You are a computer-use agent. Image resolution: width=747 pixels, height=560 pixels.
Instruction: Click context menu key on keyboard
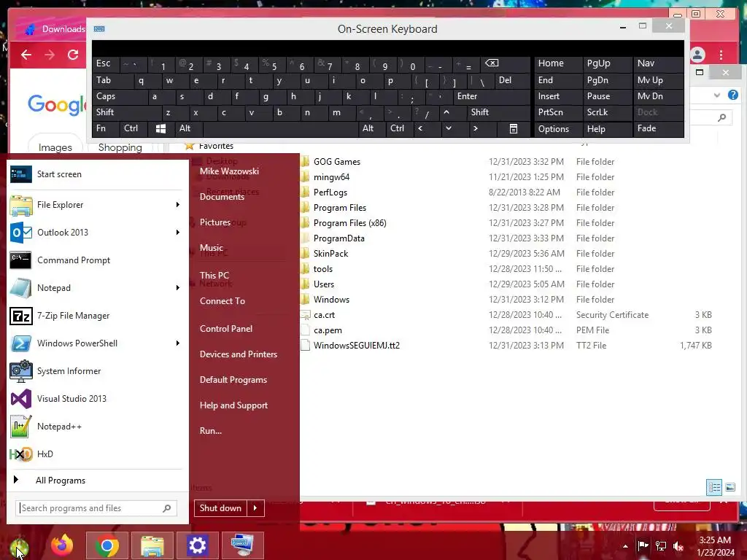pos(513,128)
